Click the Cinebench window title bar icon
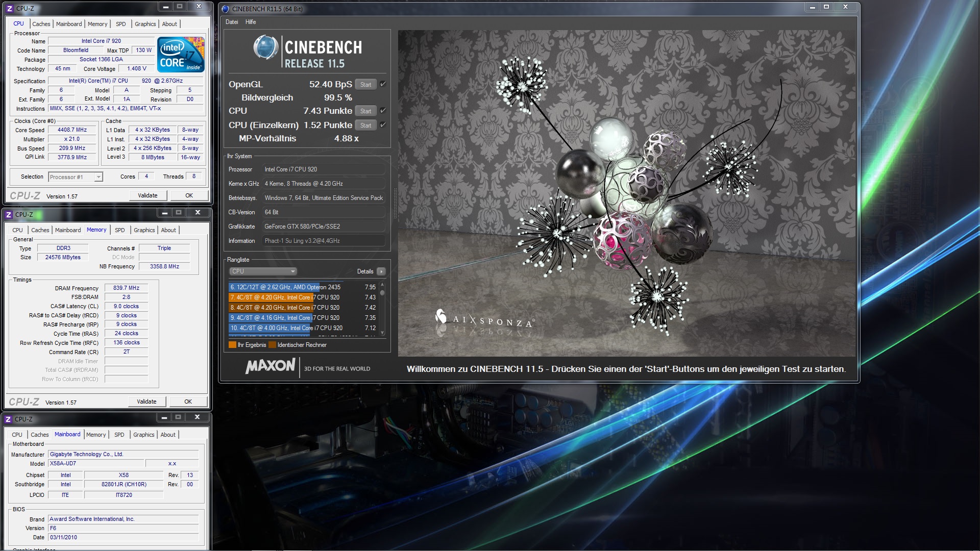Viewport: 980px width, 551px height. 225,9
